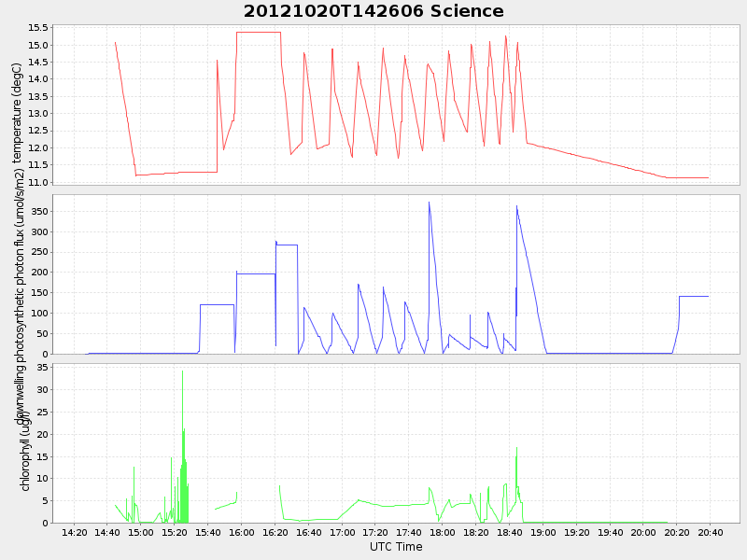Viewport: 747px width, 560px height.
Task: Select the chlorophyll (ug/l) axis label
Action: tap(25, 450)
